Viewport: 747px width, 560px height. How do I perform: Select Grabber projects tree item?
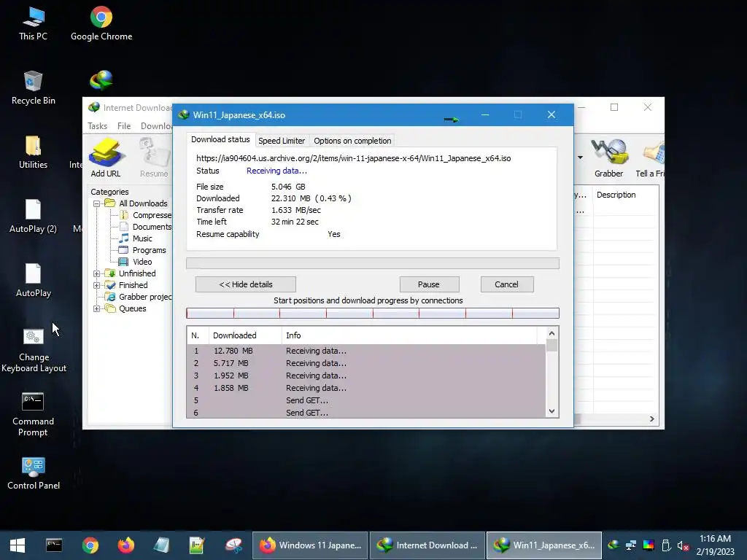(x=139, y=297)
